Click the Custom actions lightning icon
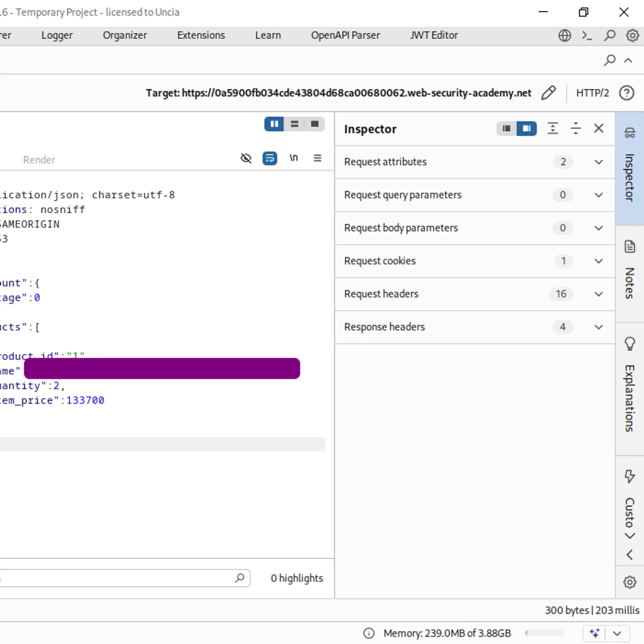Image resolution: width=644 pixels, height=644 pixels. (630, 476)
